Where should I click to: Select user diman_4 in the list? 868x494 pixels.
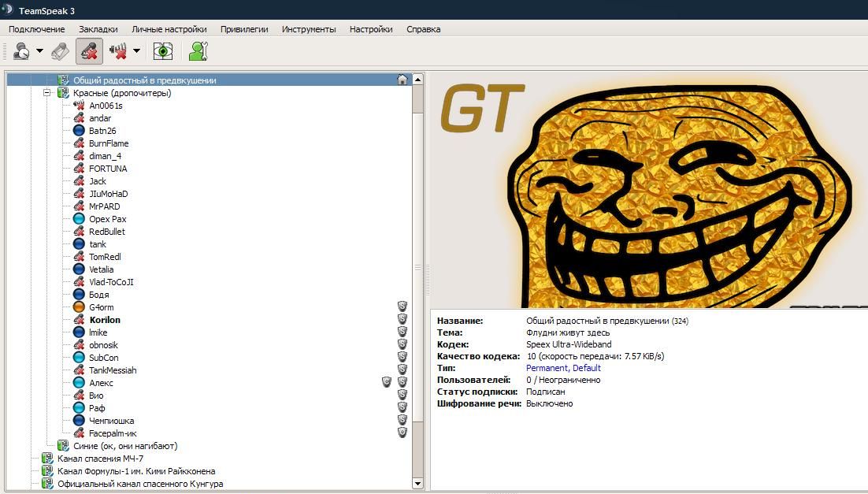point(106,156)
